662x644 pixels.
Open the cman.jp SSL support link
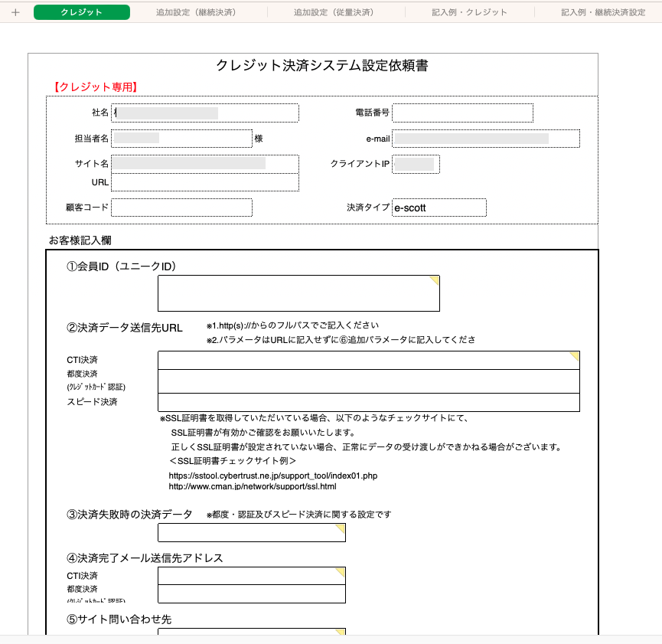coord(252,486)
